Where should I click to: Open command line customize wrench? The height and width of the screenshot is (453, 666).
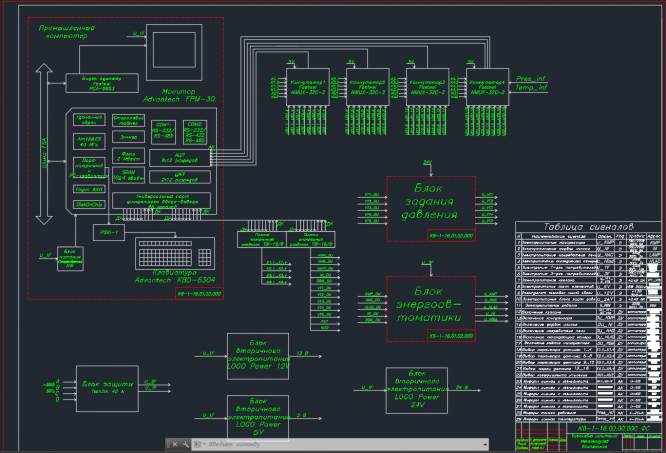(183, 442)
